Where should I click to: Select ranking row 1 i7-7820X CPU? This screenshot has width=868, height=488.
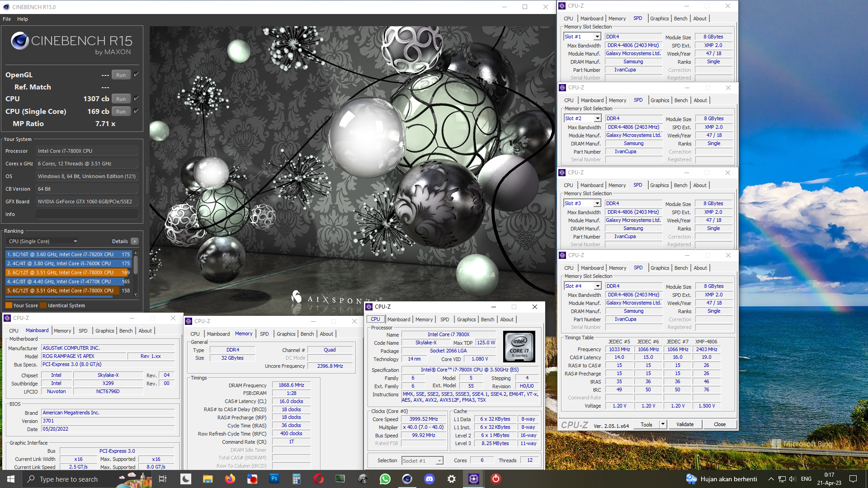pyautogui.click(x=68, y=254)
